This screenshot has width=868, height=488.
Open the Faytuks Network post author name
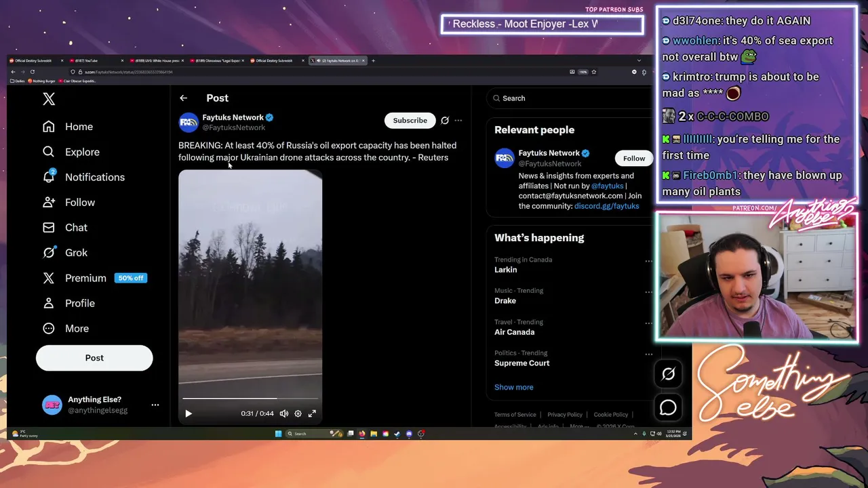coord(233,117)
